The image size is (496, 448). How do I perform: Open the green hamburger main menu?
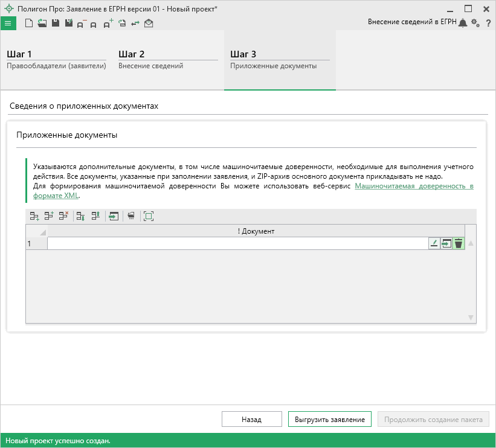tap(8, 23)
